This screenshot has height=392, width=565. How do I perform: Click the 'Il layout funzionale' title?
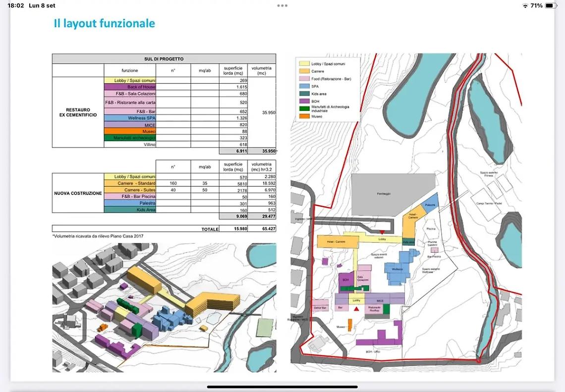tap(104, 23)
